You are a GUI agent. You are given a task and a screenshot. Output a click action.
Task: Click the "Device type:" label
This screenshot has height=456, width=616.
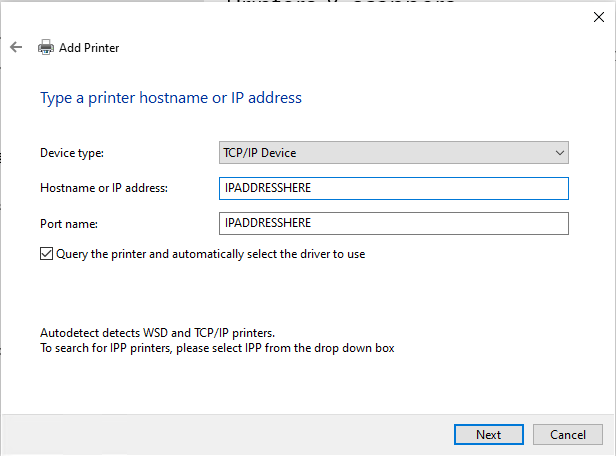coord(72,153)
